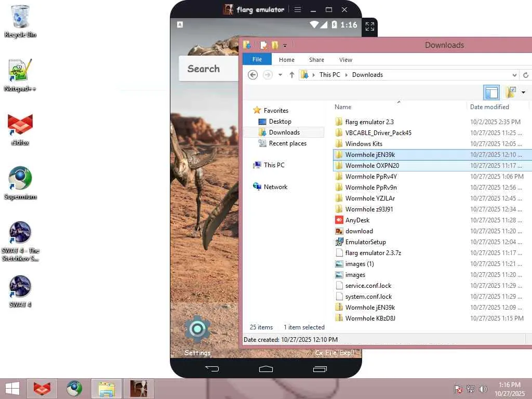The width and height of the screenshot is (532, 399).
Task: Open the r3dfox desktop shortcut
Action: (20, 129)
